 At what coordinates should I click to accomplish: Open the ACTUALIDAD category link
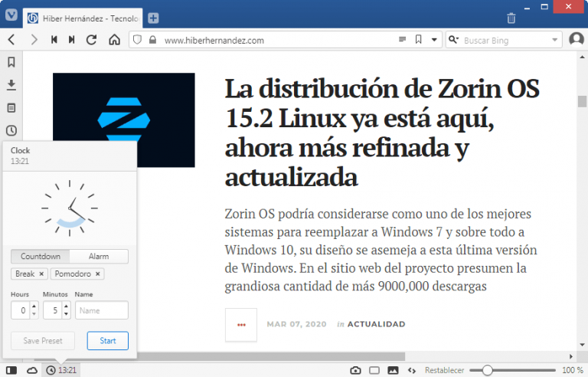[376, 324]
